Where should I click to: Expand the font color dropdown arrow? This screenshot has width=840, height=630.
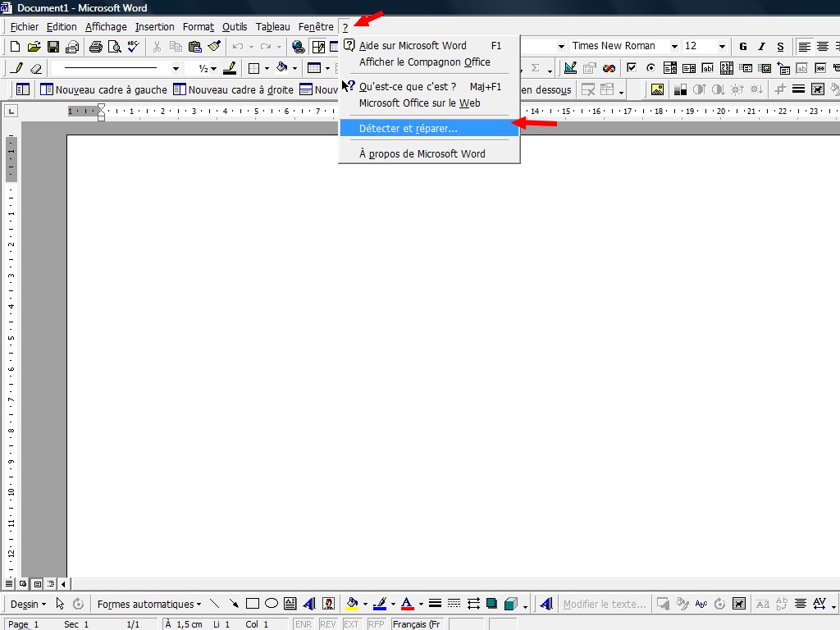coord(421,605)
